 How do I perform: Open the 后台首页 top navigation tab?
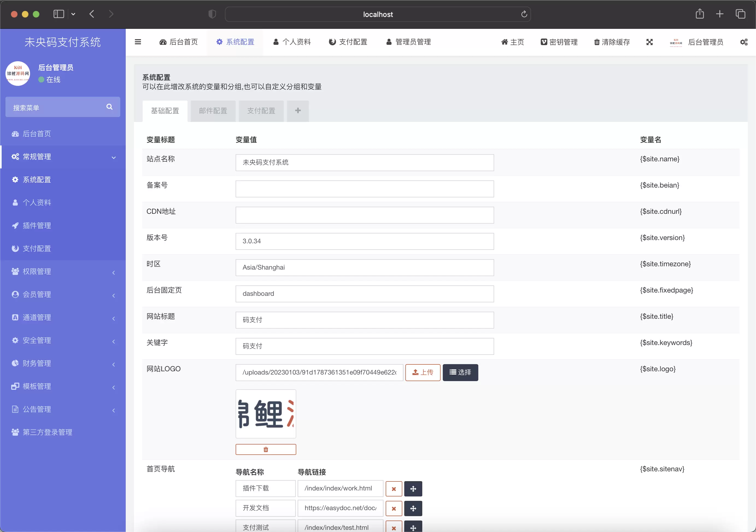pyautogui.click(x=178, y=42)
